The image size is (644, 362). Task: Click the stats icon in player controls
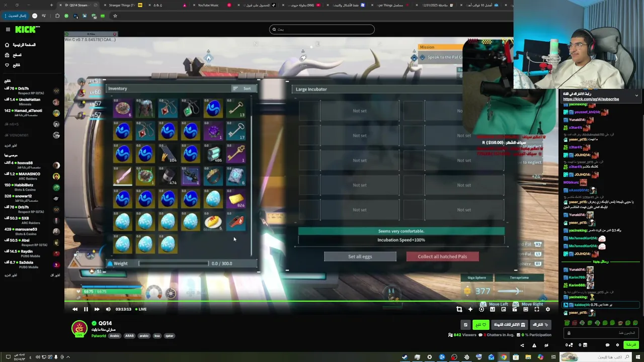(x=493, y=309)
